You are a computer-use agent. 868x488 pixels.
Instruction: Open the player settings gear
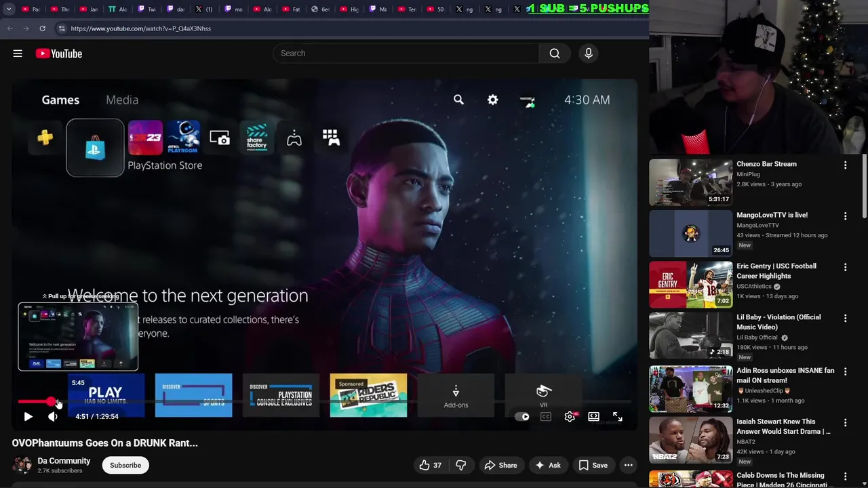click(x=570, y=417)
